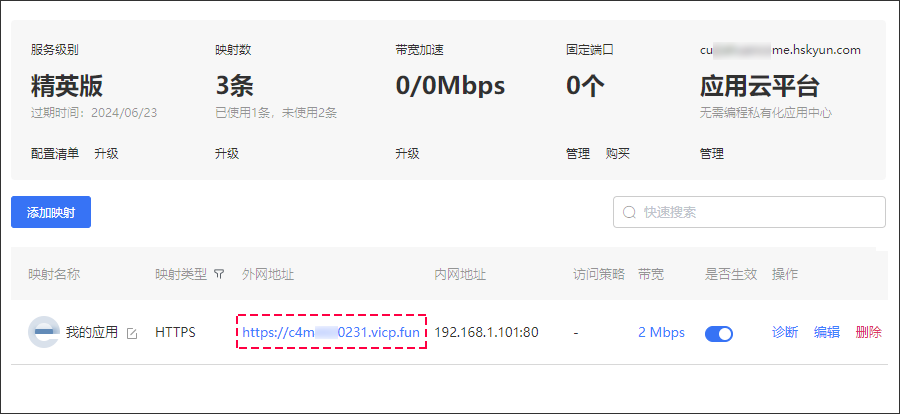900x414 pixels.
Task: Click 升级 under 映射数
Action: (227, 153)
